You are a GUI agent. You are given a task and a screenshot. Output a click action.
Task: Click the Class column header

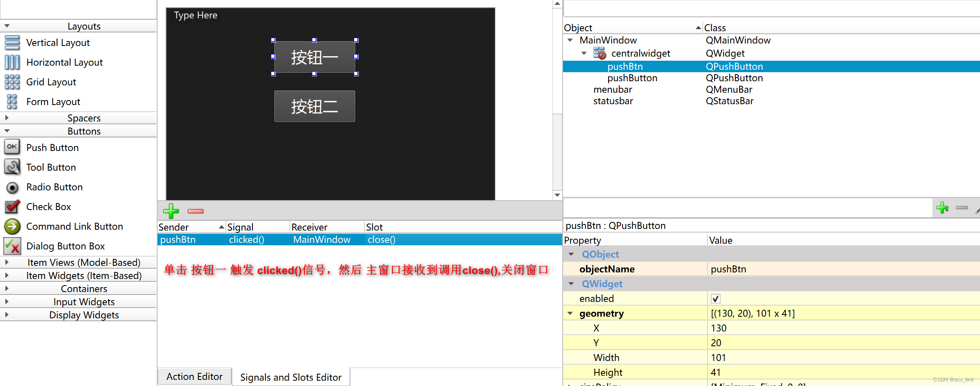pyautogui.click(x=841, y=27)
